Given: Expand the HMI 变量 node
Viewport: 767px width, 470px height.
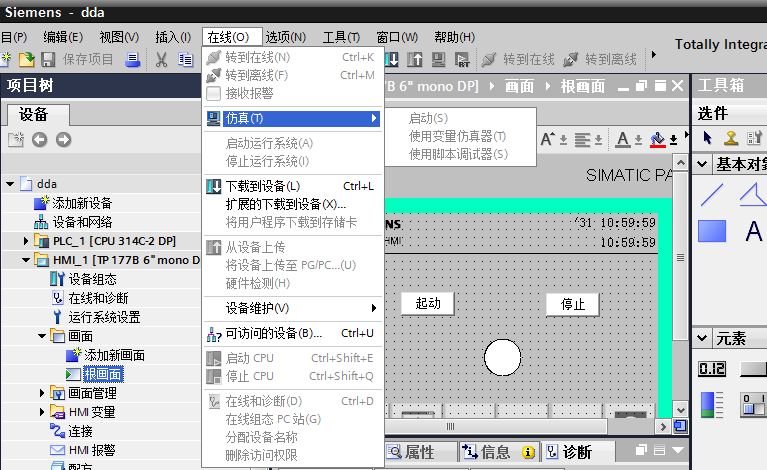Looking at the screenshot, I should pos(42,412).
